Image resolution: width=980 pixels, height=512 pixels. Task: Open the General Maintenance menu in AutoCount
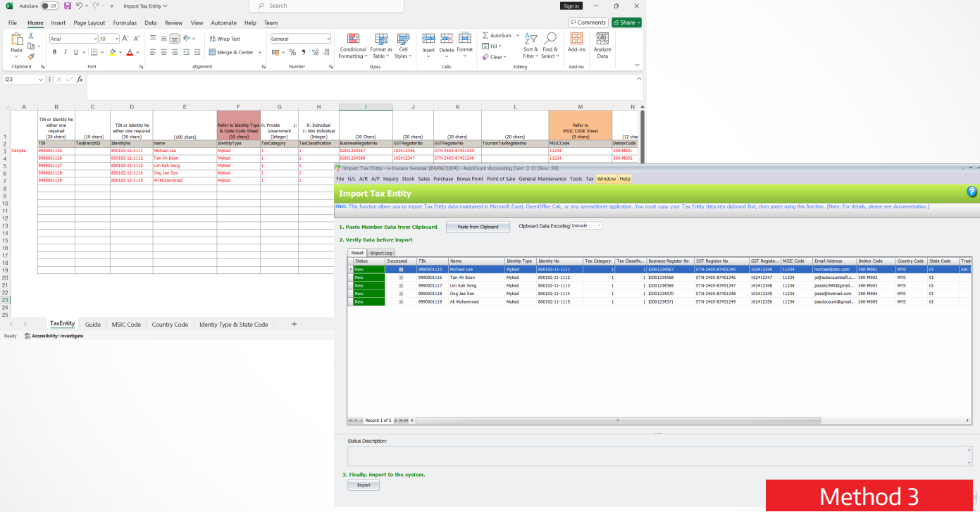click(x=542, y=179)
